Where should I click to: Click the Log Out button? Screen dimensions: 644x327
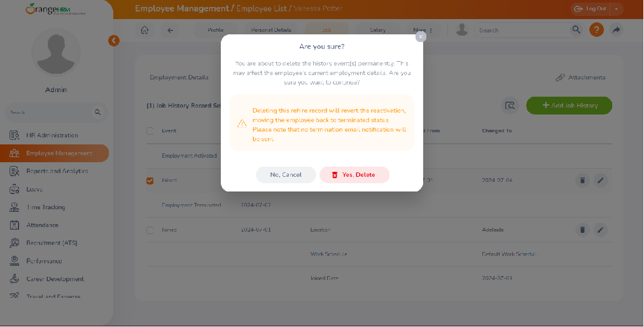[591, 9]
